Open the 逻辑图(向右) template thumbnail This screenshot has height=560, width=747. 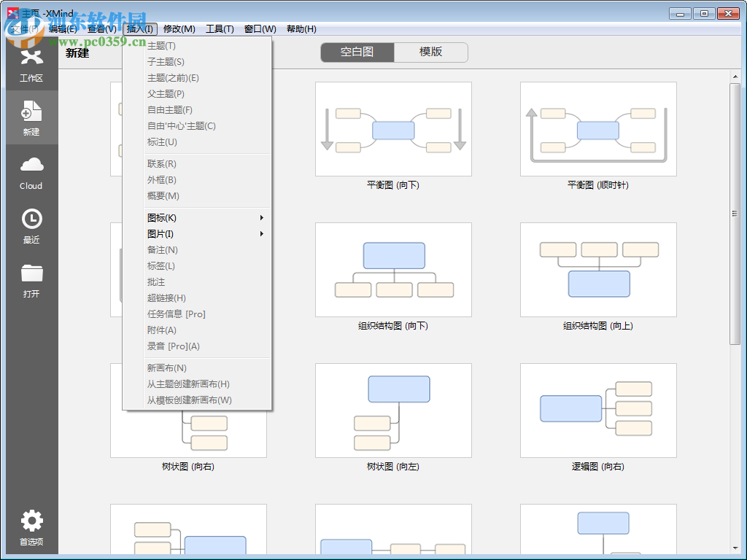coord(598,410)
